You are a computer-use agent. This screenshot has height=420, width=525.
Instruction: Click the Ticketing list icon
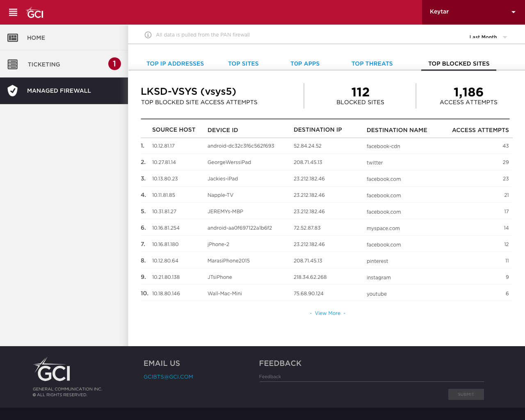(13, 64)
